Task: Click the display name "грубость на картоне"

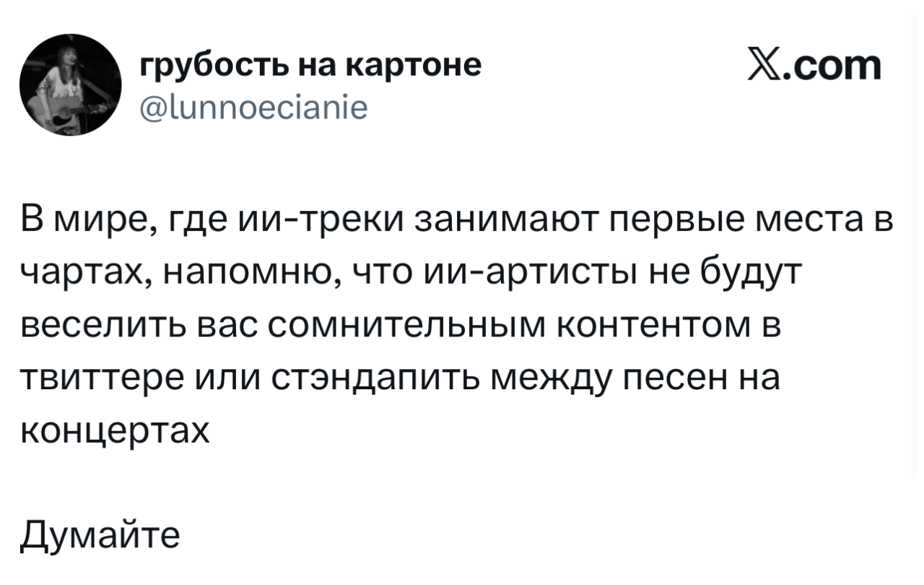Action: 310,66
